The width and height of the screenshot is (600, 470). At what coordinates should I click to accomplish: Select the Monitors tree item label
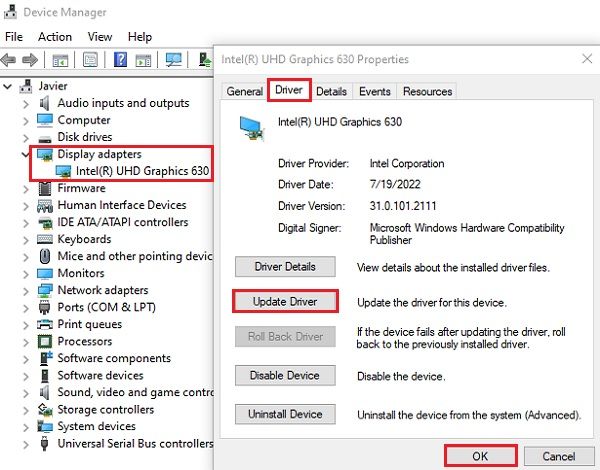tap(81, 273)
